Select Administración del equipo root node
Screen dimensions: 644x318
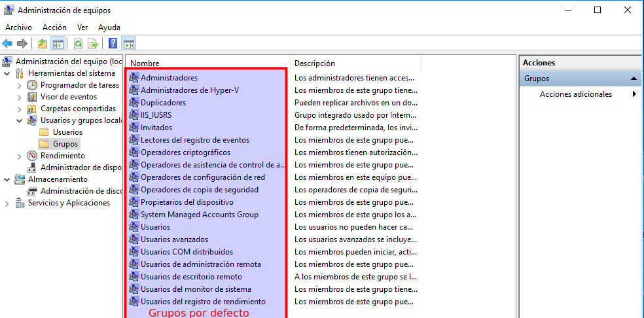click(69, 62)
